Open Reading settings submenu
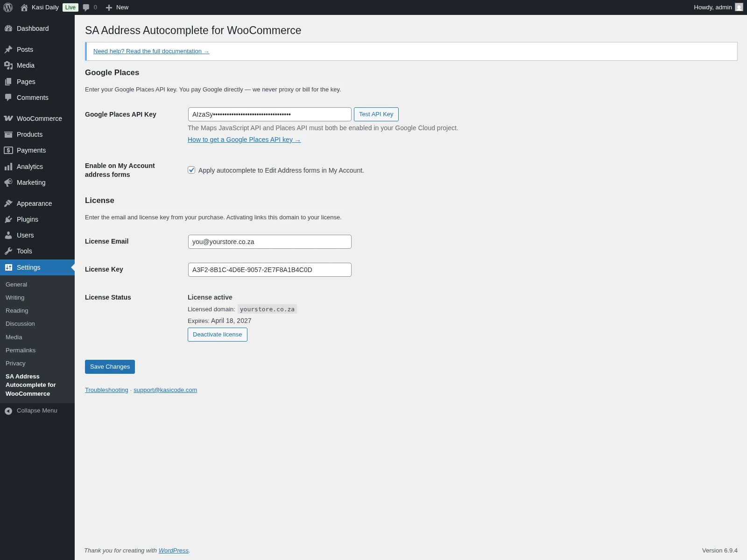 click(x=17, y=310)
